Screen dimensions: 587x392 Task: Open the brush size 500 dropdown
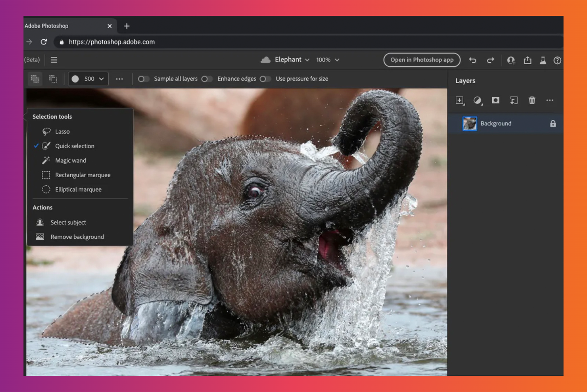point(88,78)
